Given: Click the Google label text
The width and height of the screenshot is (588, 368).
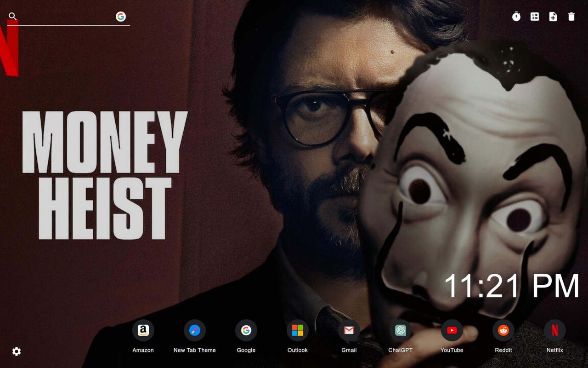Looking at the screenshot, I should pyautogui.click(x=246, y=350).
